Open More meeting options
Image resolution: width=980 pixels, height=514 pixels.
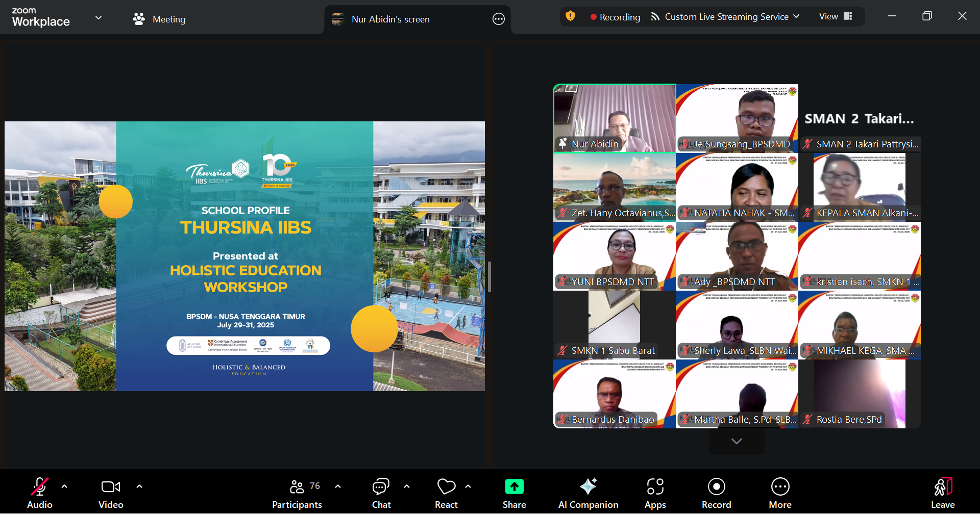pyautogui.click(x=780, y=493)
